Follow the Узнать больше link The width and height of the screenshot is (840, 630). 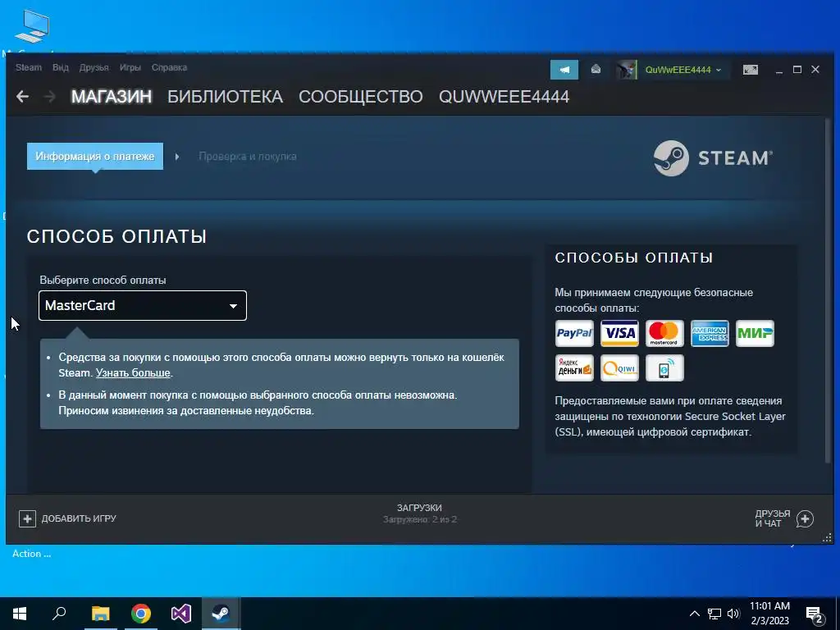(133, 373)
